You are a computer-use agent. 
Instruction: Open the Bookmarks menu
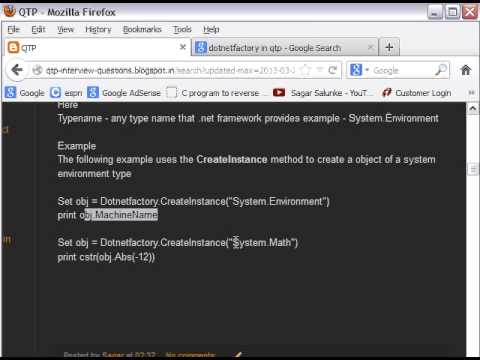pos(142,30)
